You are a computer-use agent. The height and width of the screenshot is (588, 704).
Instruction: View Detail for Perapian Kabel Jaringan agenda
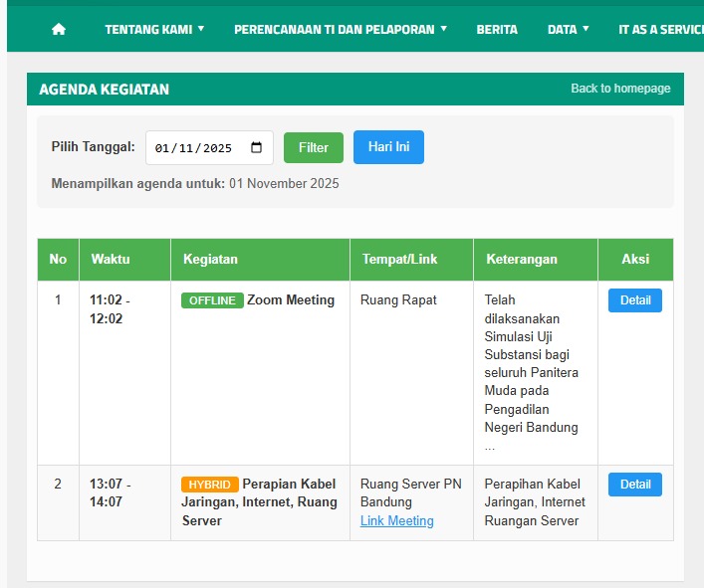pyautogui.click(x=634, y=485)
